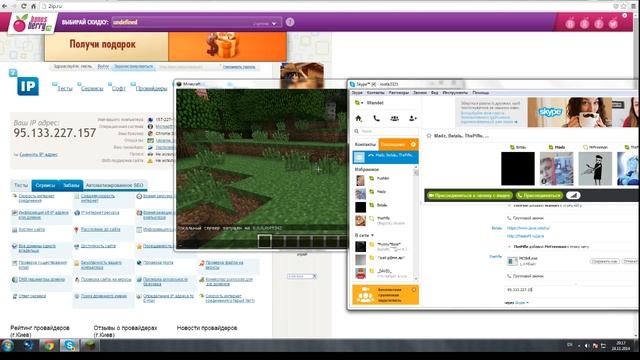Screen dimensions: 640x360
Task: Click the fourth social icon in purple banner
Action: click(613, 23)
